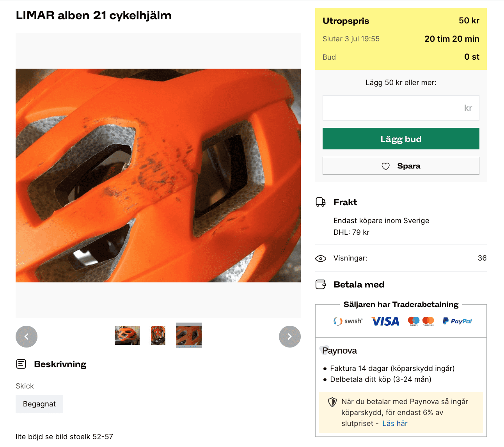
Task: Click the Betala med wallet icon
Action: [321, 284]
